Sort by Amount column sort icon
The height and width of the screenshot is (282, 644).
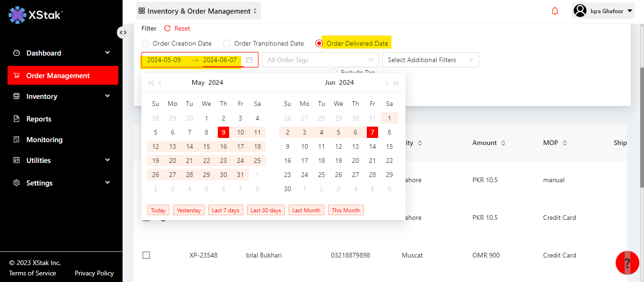click(x=503, y=143)
